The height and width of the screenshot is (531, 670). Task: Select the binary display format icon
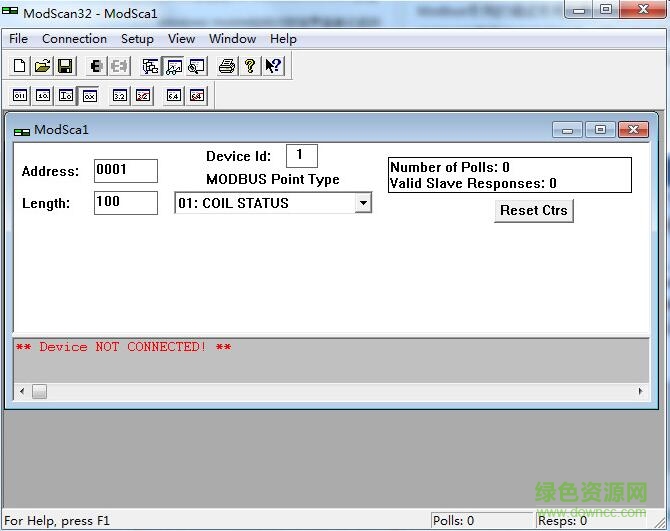point(20,96)
